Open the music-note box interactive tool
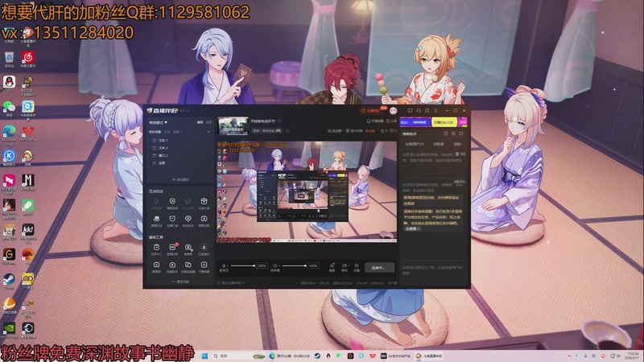This screenshot has width=644, height=362. pyautogui.click(x=204, y=220)
